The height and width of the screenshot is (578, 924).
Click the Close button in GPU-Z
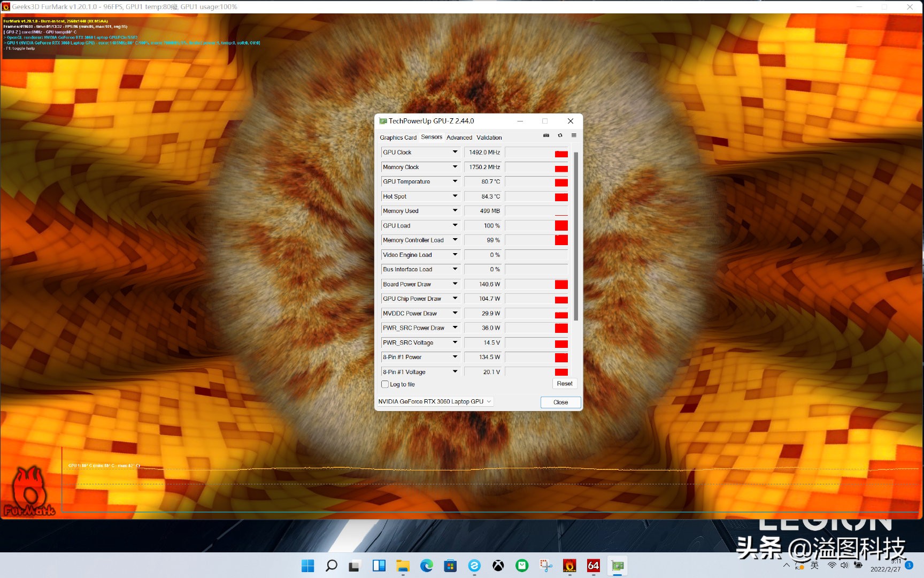(x=560, y=402)
